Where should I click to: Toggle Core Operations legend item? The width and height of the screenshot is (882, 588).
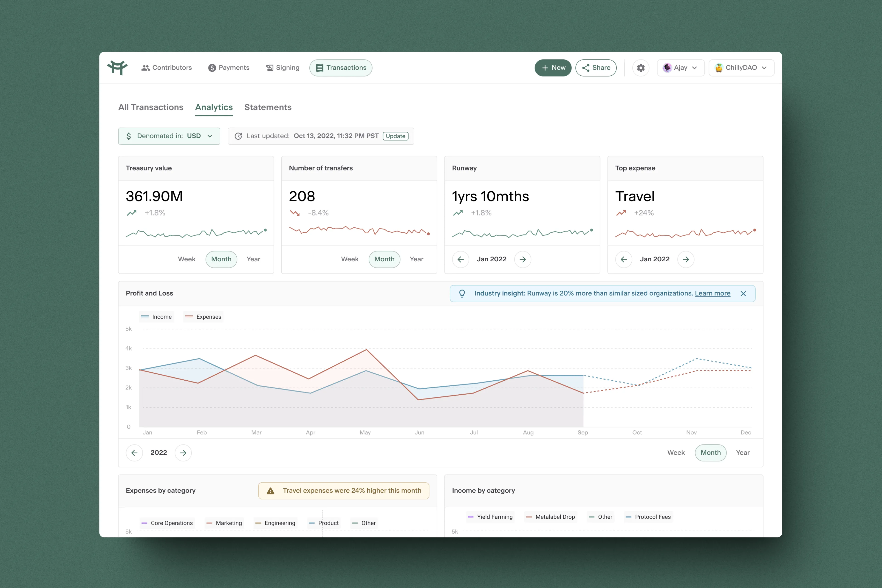(x=167, y=523)
